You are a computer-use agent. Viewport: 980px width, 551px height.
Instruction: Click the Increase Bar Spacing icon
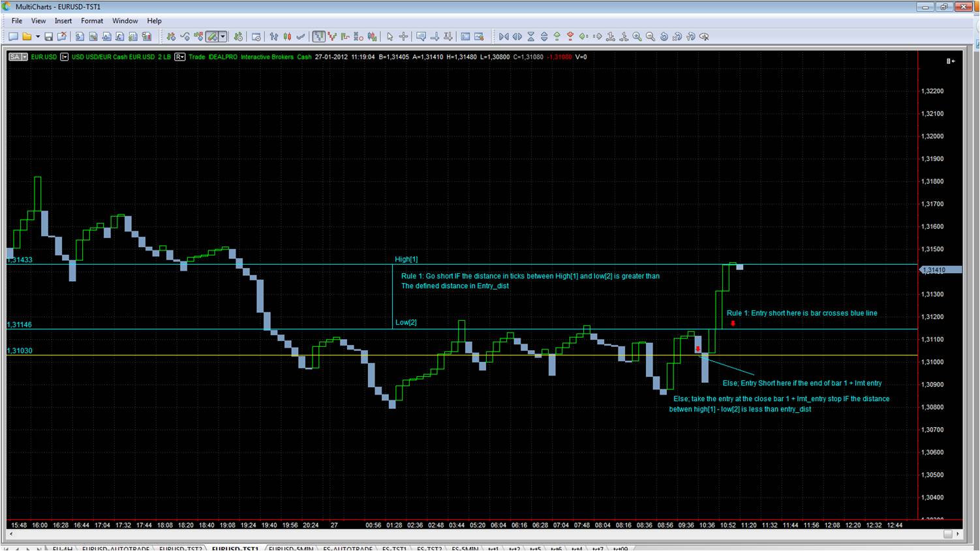pyautogui.click(x=517, y=37)
